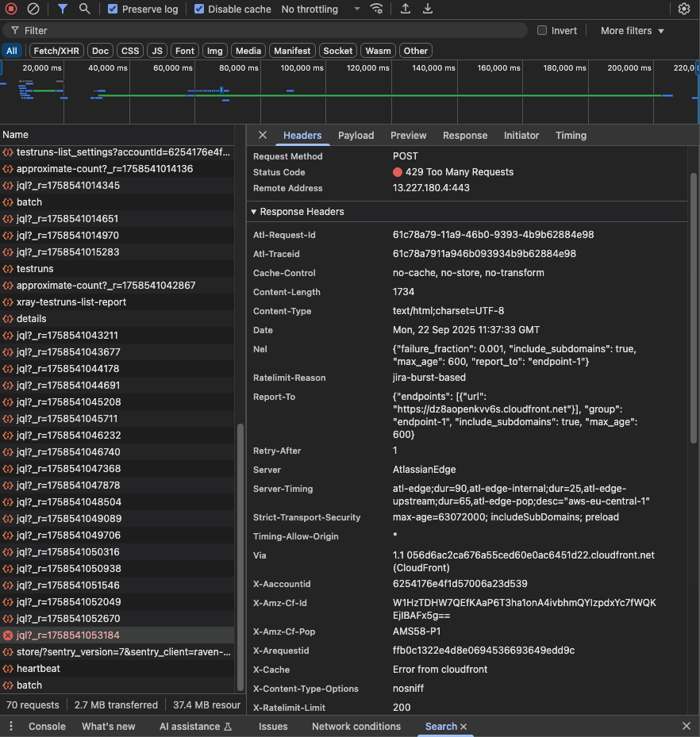The height and width of the screenshot is (737, 700).
Task: Uncheck Preserve log checkbox
Action: 113,10
